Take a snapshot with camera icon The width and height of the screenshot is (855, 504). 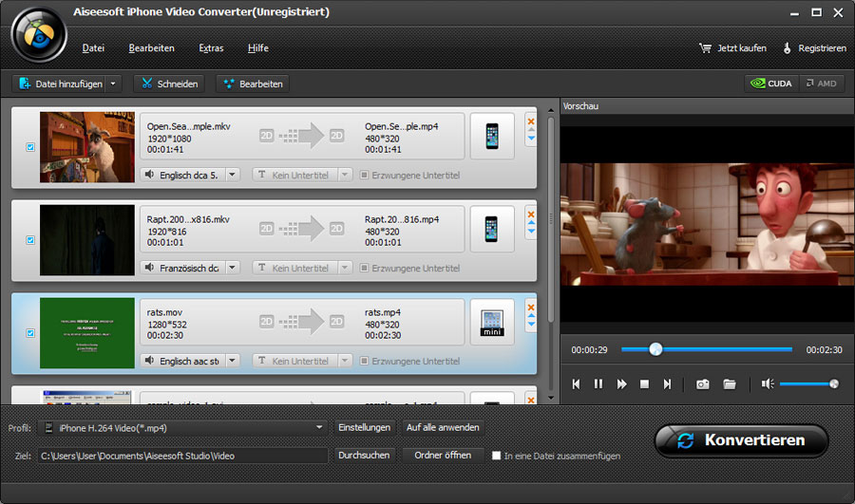pos(702,384)
